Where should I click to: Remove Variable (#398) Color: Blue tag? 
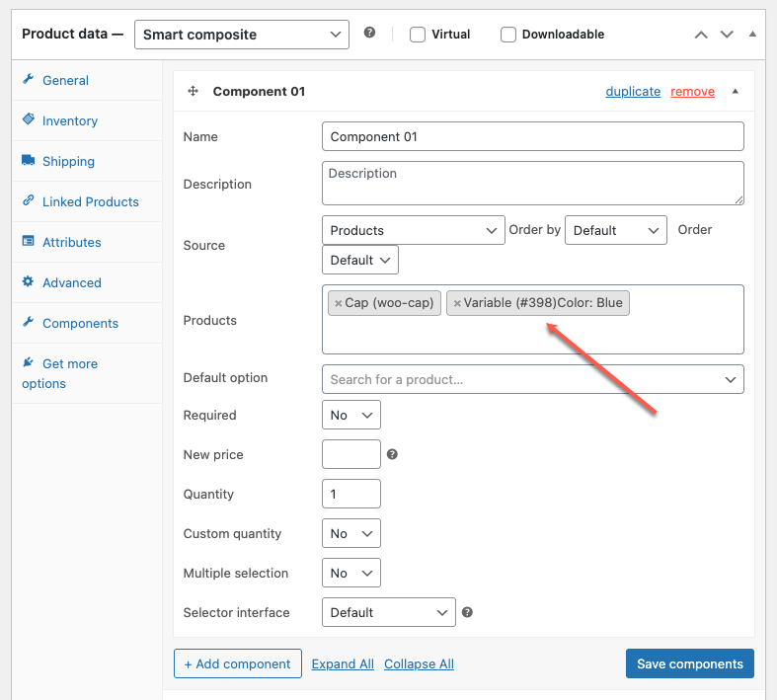(457, 303)
